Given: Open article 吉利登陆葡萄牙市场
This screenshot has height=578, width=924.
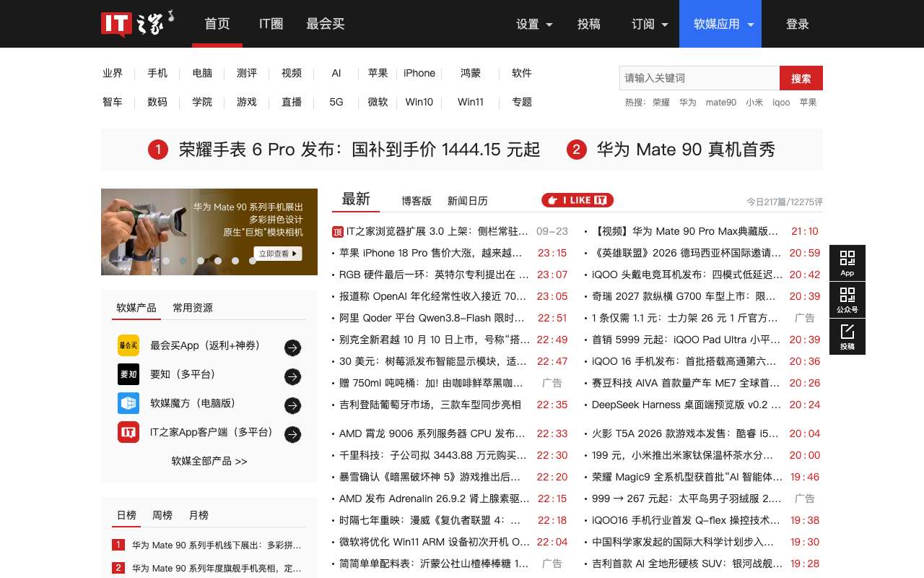Looking at the screenshot, I should pyautogui.click(x=430, y=405).
